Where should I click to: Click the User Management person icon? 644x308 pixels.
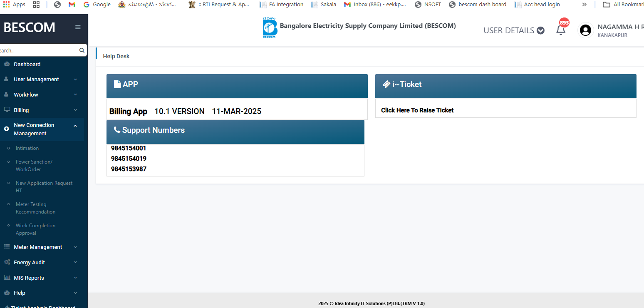[6, 79]
